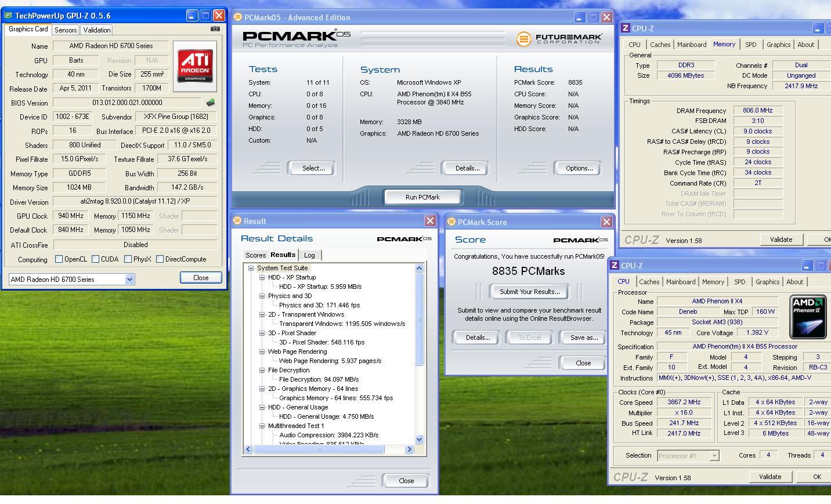Minimize the GPU-Z window
The image size is (831, 504).
192,16
